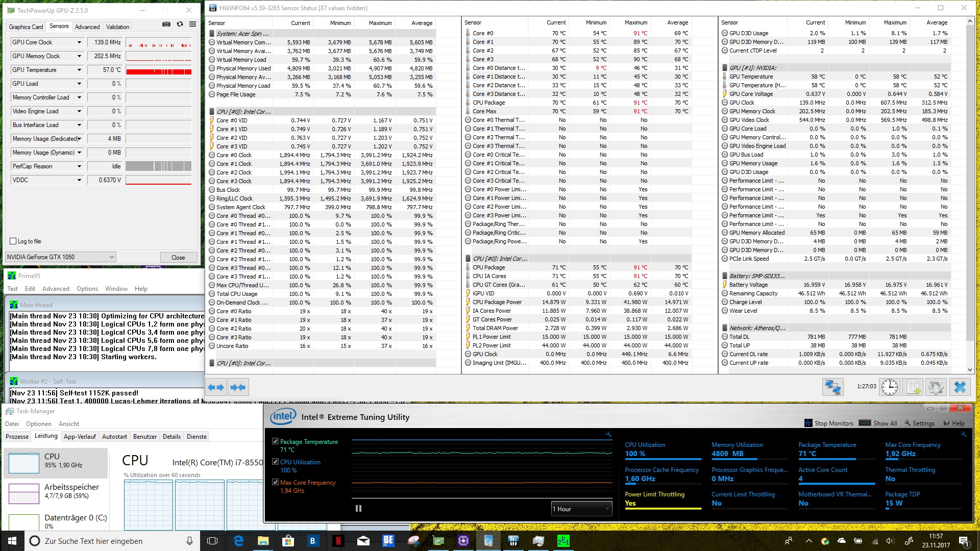Enable the Log to file checkbox

pos(13,241)
